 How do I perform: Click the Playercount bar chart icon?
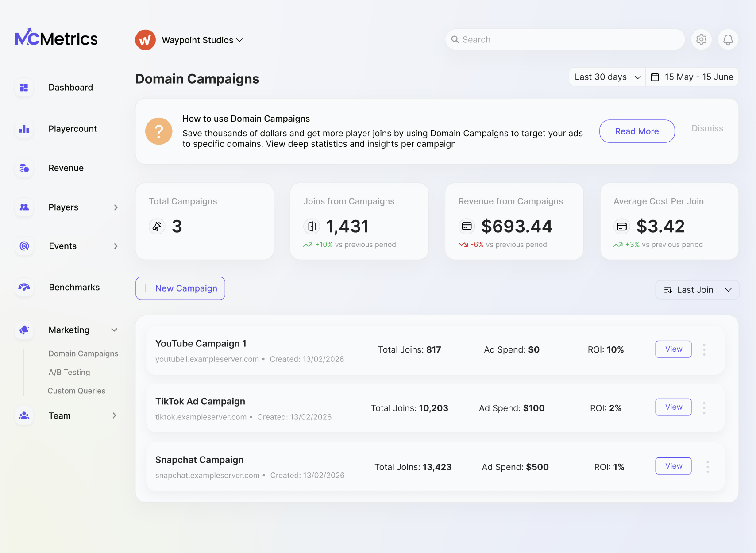(24, 129)
